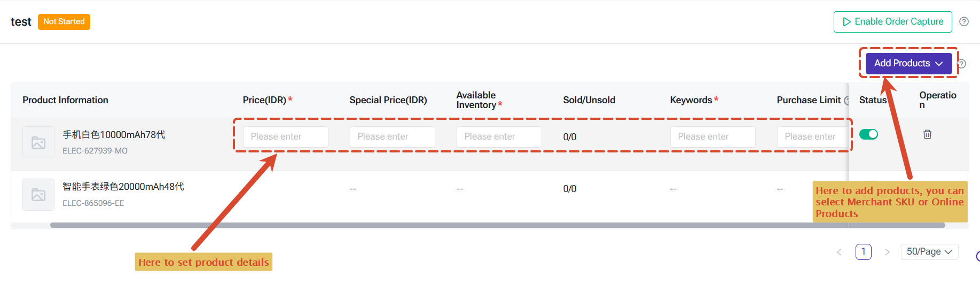The height and width of the screenshot is (307, 980).
Task: Go to the next page arrow
Action: (887, 252)
